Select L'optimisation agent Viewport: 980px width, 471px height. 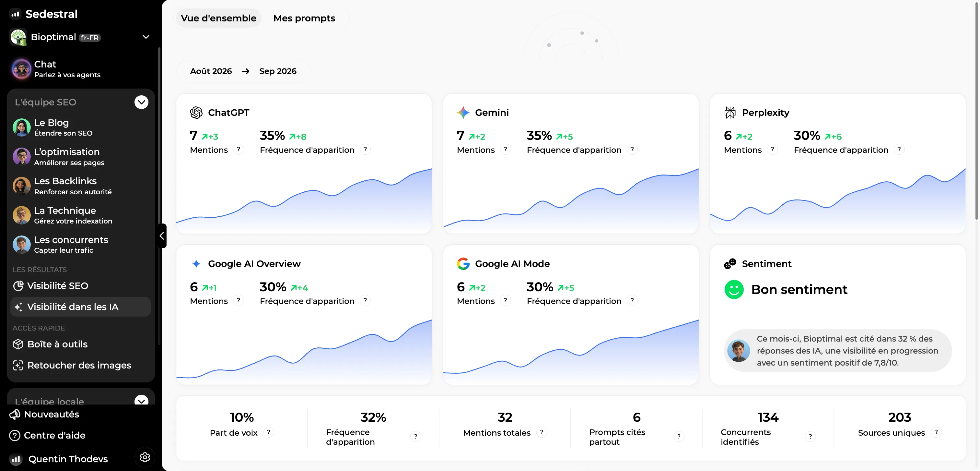click(x=81, y=156)
